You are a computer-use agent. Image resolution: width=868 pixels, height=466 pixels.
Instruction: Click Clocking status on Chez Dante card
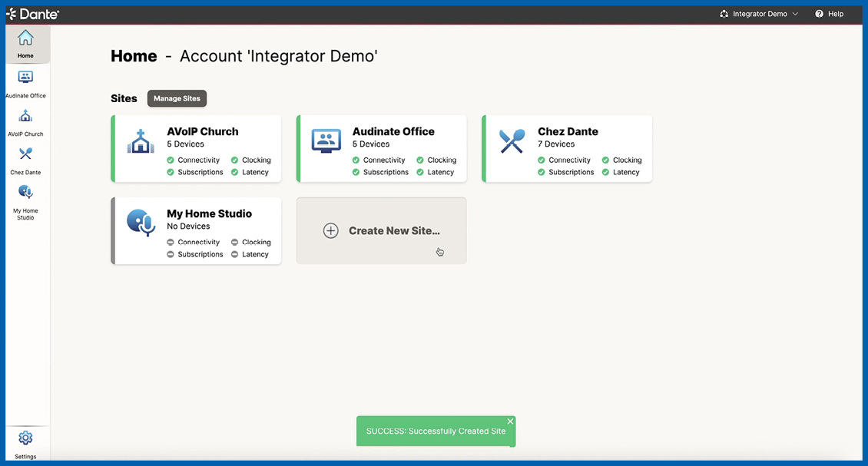626,160
